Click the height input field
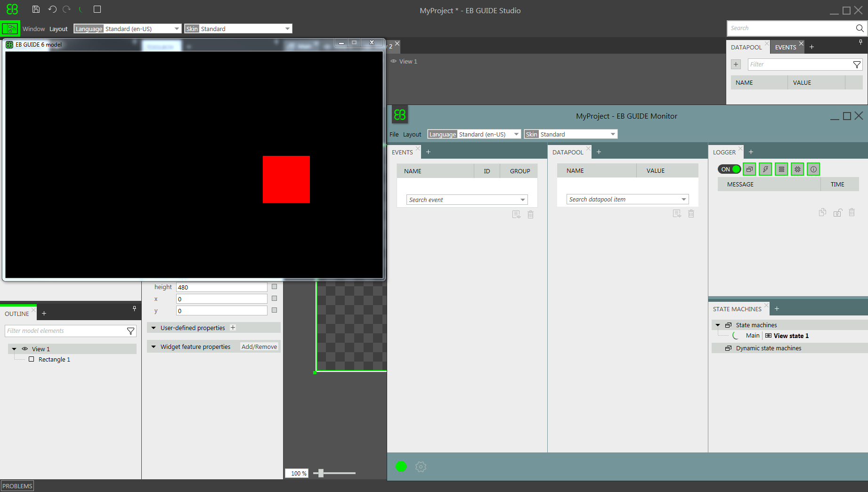Image resolution: width=868 pixels, height=492 pixels. pyautogui.click(x=221, y=287)
